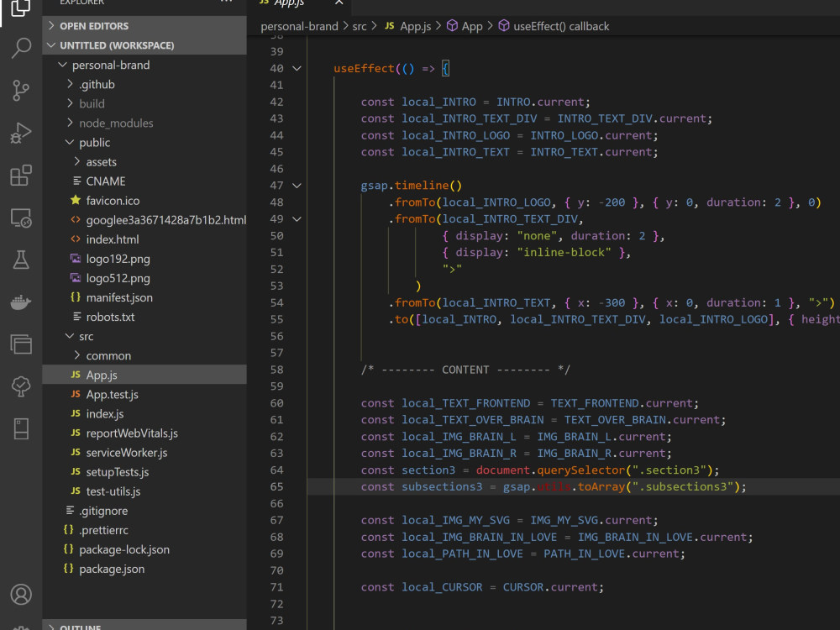The height and width of the screenshot is (630, 840).
Task: Collapse the code fold at line 40
Action: coord(296,68)
